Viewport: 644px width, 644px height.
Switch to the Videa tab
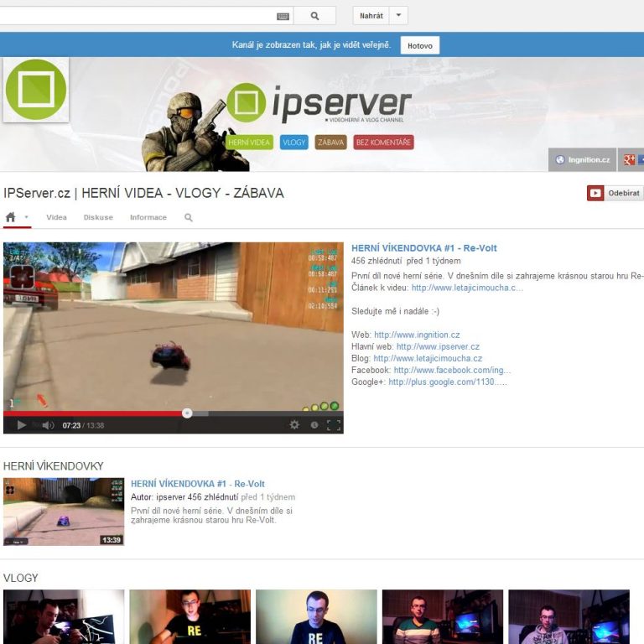point(56,217)
